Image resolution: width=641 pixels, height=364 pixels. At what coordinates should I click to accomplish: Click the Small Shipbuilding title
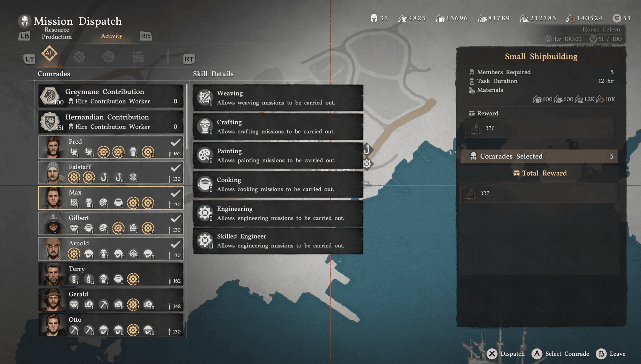541,57
